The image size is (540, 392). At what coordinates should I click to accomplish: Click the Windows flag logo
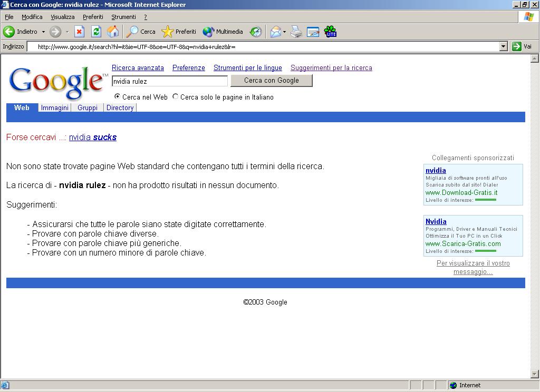pyautogui.click(x=529, y=17)
